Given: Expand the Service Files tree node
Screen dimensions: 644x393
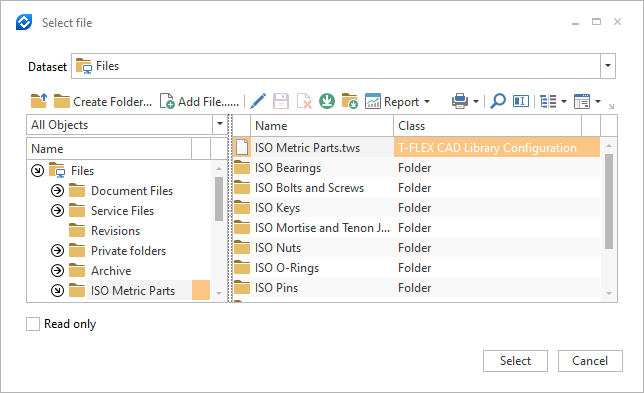Looking at the screenshot, I should (58, 211).
